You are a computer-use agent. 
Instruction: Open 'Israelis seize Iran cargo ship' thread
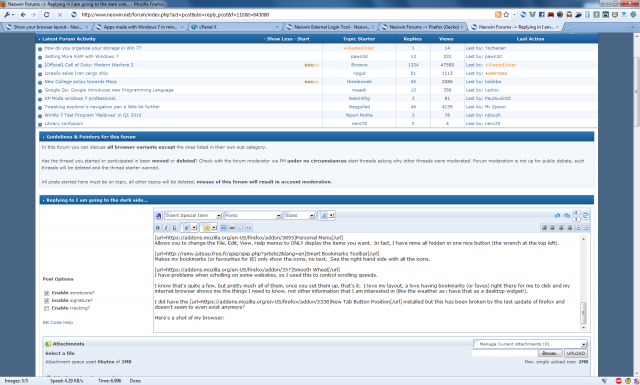[x=76, y=73]
